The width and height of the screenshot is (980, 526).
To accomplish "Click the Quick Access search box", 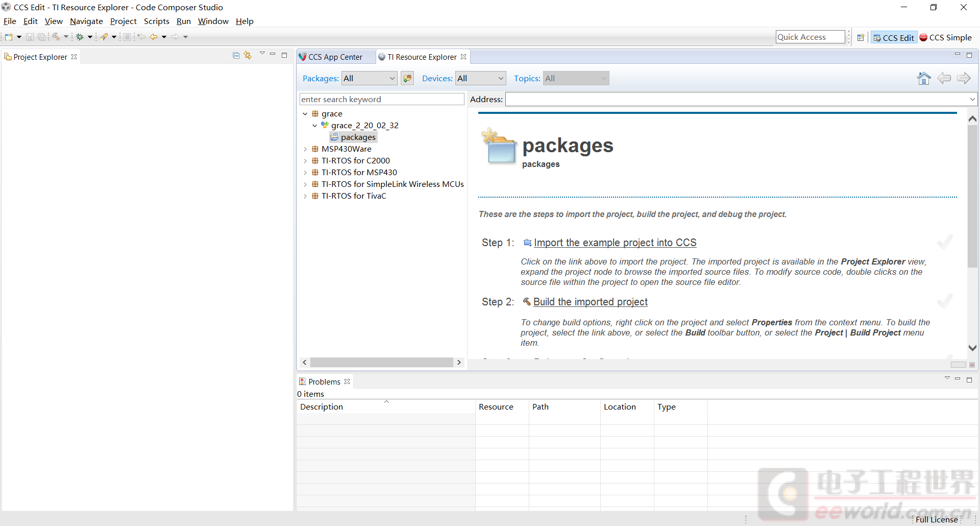I will click(x=810, y=37).
